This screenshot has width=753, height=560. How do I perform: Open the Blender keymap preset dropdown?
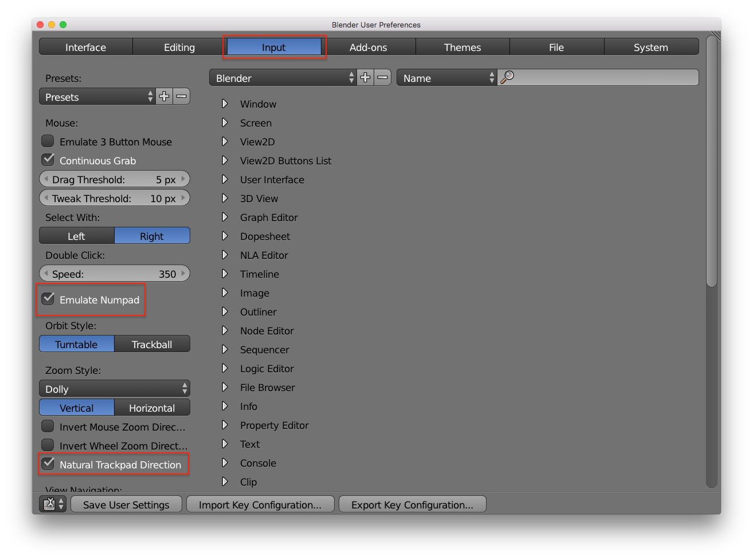[283, 77]
